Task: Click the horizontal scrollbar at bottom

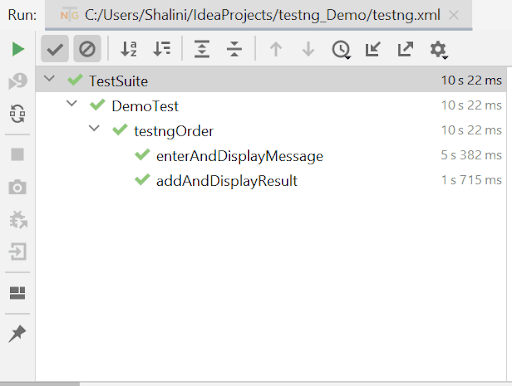Action: click(40, 384)
